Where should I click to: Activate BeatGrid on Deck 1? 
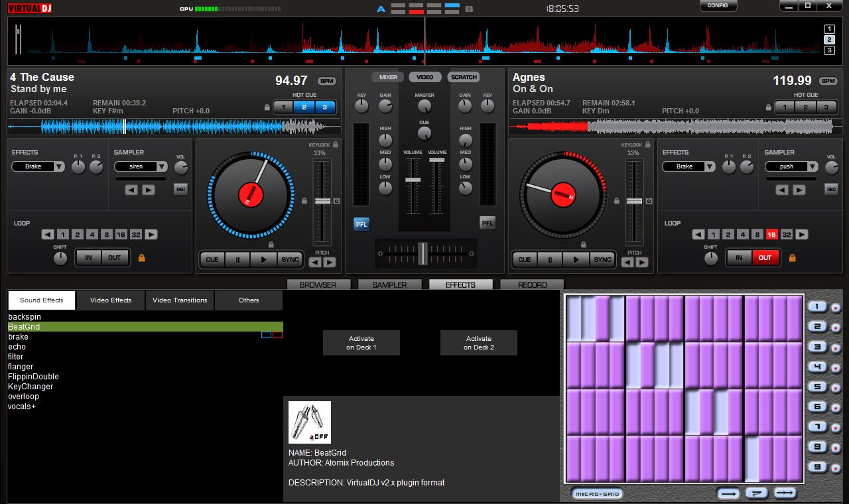coord(361,343)
